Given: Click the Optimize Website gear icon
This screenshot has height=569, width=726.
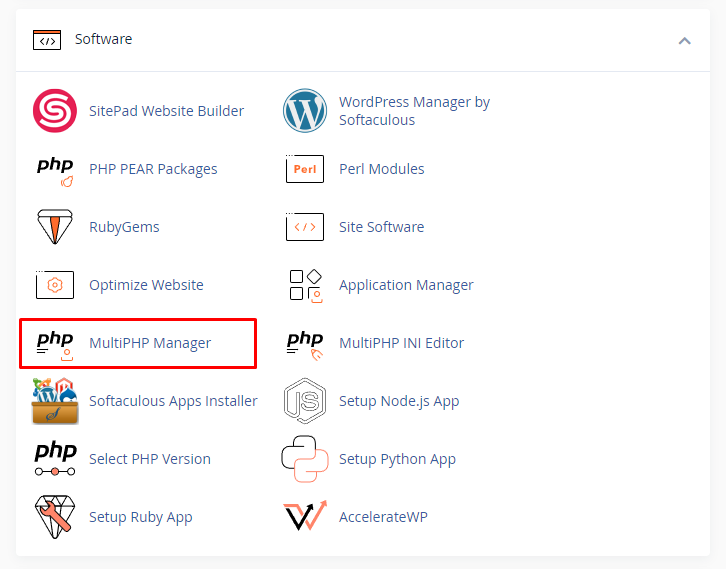Looking at the screenshot, I should click(55, 285).
